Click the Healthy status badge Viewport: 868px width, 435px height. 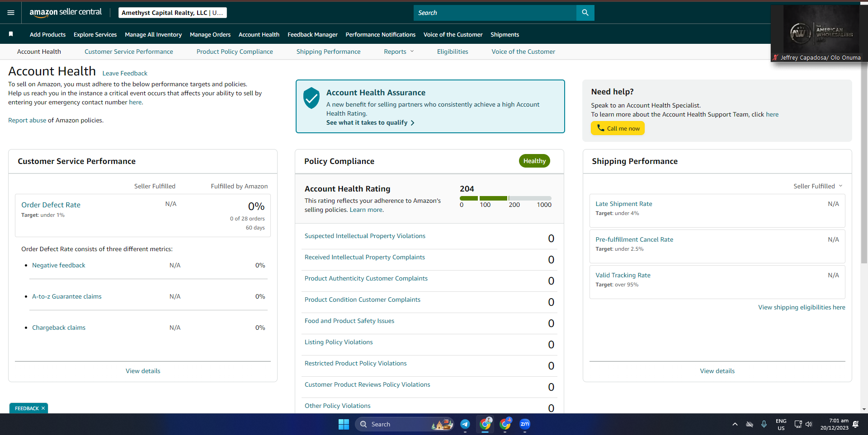coord(534,161)
